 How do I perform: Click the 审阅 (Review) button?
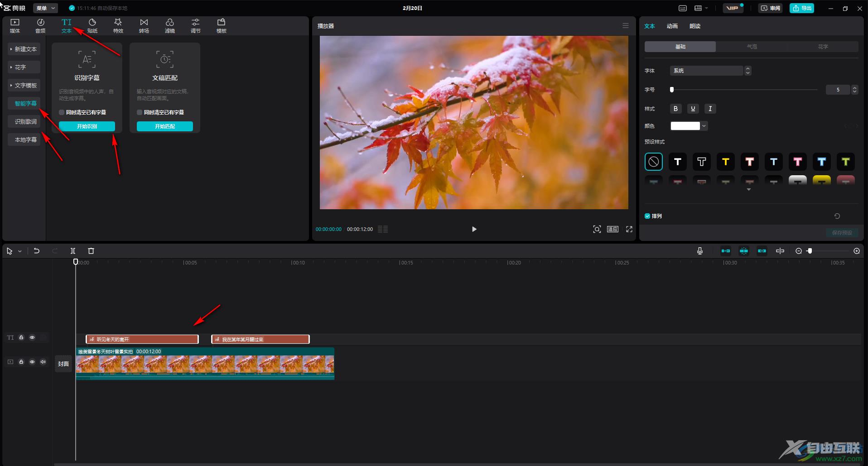771,8
